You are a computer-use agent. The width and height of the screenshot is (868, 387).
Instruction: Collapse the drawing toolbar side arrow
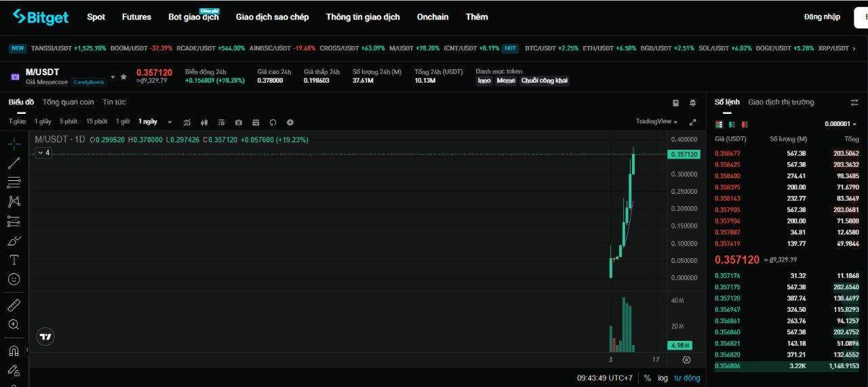(x=27, y=350)
